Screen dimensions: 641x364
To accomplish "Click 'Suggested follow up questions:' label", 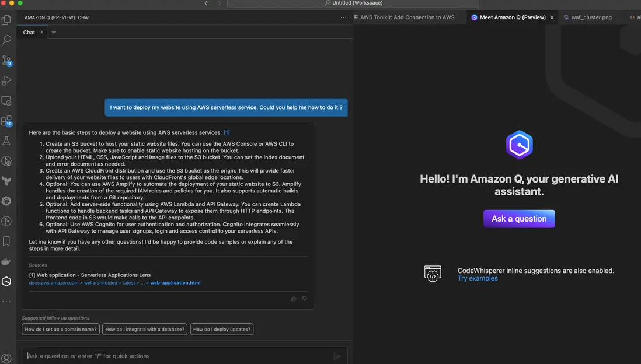I will tap(56, 318).
